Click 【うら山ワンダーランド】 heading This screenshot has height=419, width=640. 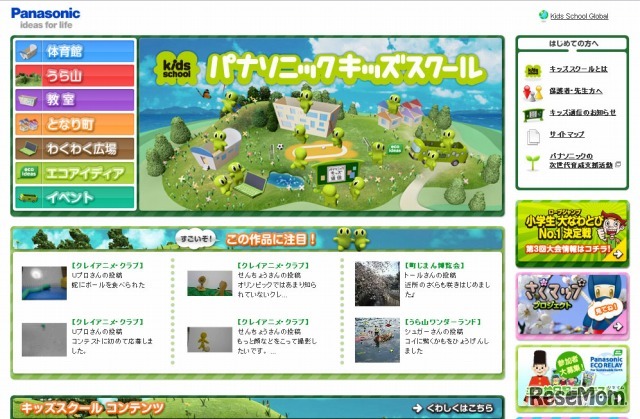443,322
